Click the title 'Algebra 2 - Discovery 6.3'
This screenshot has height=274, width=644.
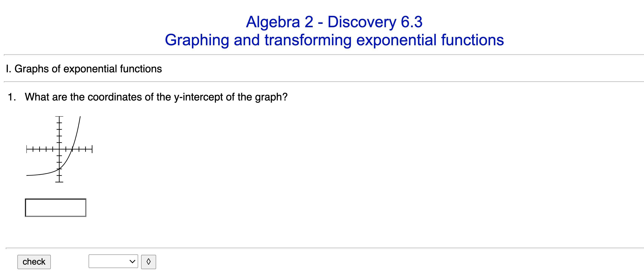[x=334, y=22]
